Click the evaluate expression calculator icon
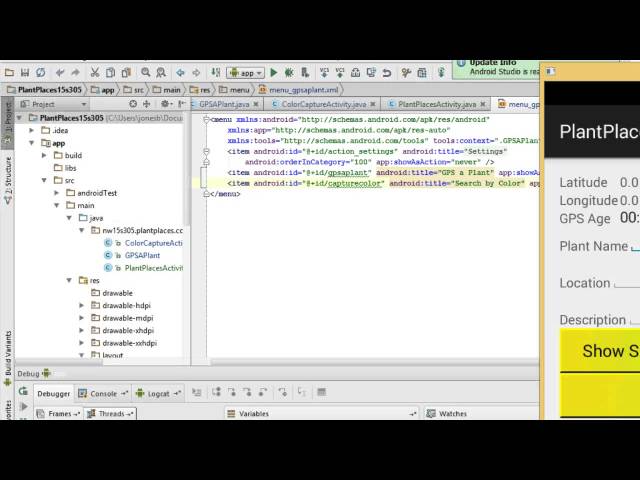Screen dimensions: 640x480 pyautogui.click(x=322, y=392)
